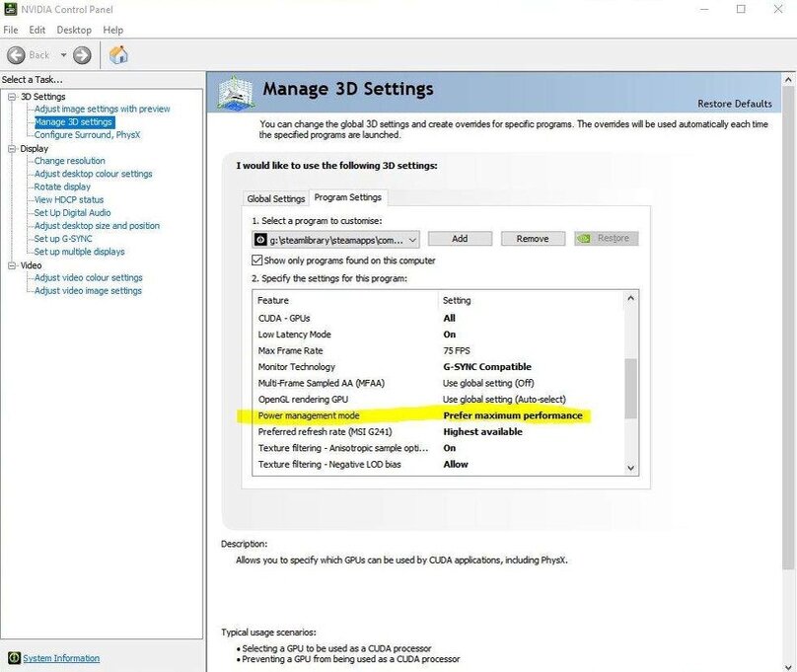Viewport: 797px width, 672px height.
Task: Click G-SYNC Compatible monitor technology setting
Action: click(487, 367)
